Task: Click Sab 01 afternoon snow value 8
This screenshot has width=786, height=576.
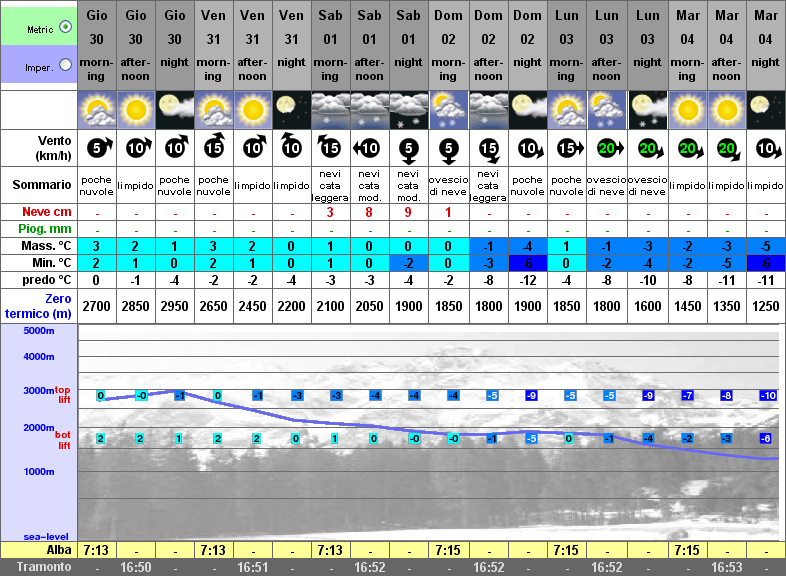Action: [x=369, y=212]
